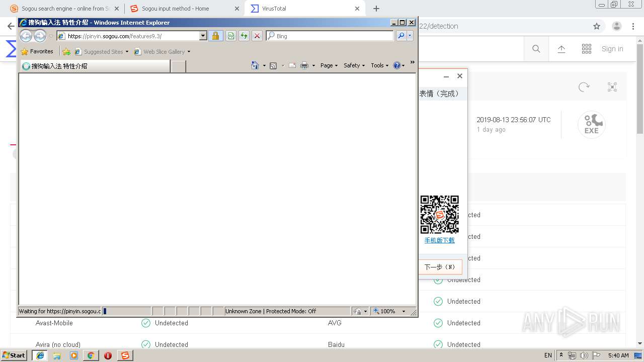The height and width of the screenshot is (362, 644).
Task: Open the VirusTotal apps grid icon
Action: (x=587, y=49)
